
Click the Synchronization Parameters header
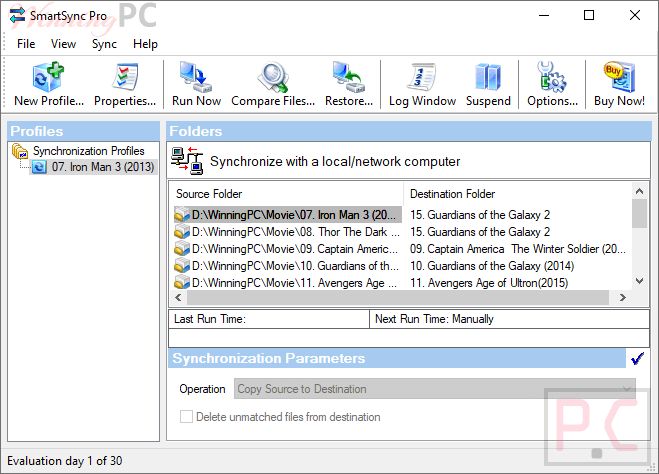(x=397, y=358)
